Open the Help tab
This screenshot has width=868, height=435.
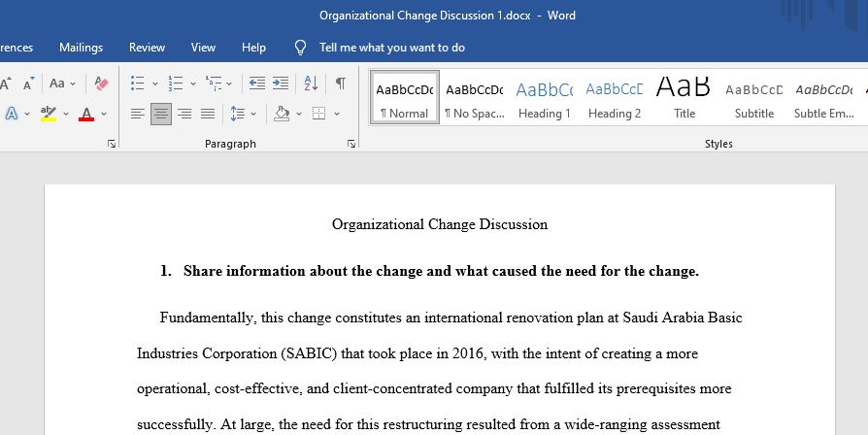pos(253,48)
